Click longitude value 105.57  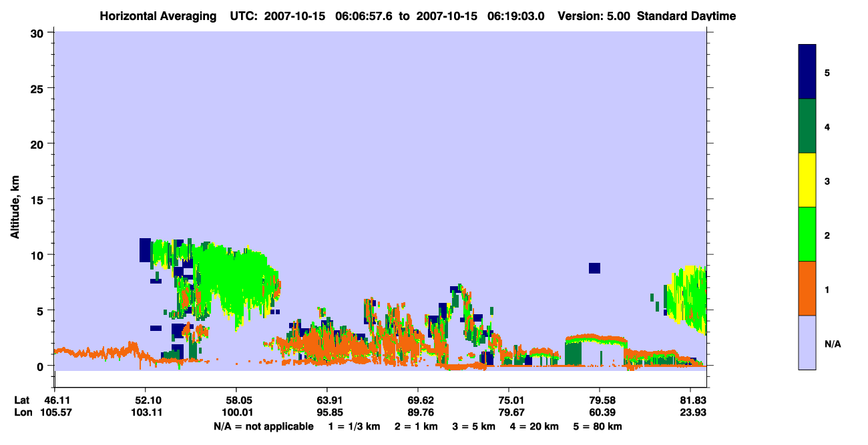pos(55,412)
